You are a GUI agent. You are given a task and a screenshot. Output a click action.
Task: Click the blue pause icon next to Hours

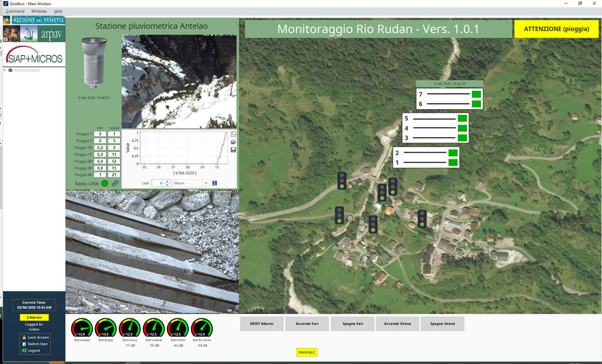(215, 183)
